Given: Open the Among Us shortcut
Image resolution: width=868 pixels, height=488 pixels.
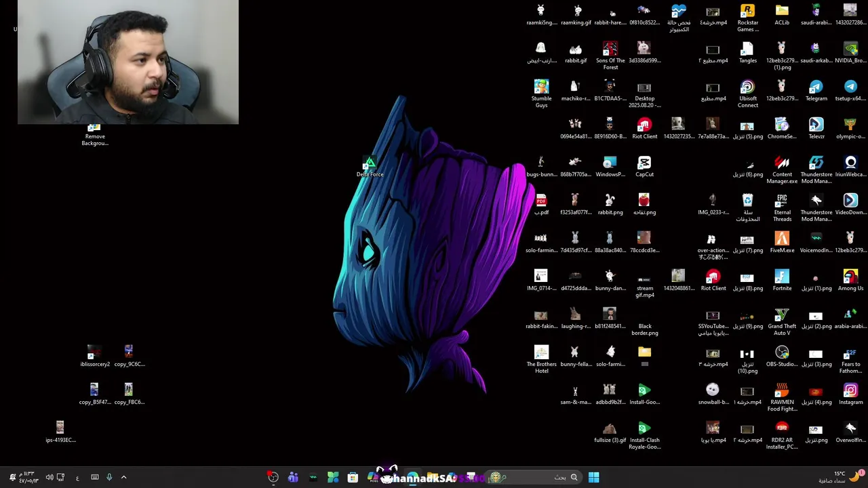Looking at the screenshot, I should tap(850, 280).
